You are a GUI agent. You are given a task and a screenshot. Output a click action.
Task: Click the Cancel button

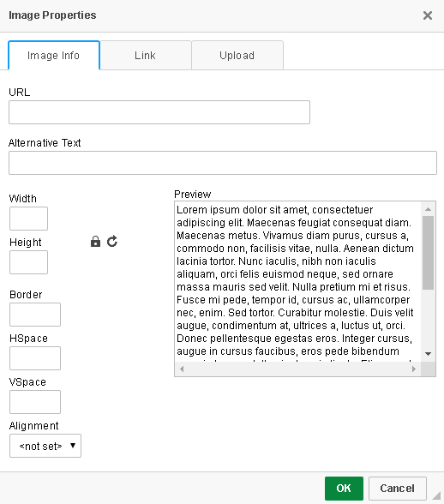pyautogui.click(x=398, y=489)
